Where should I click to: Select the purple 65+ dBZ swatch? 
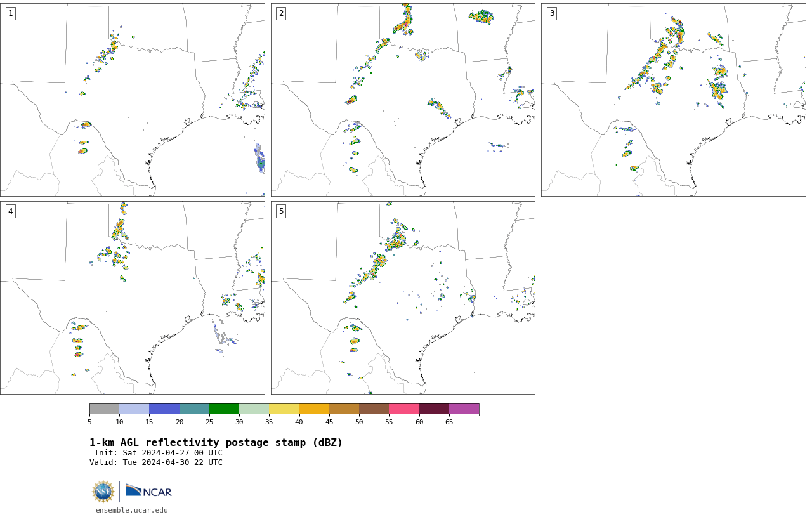[x=464, y=409]
